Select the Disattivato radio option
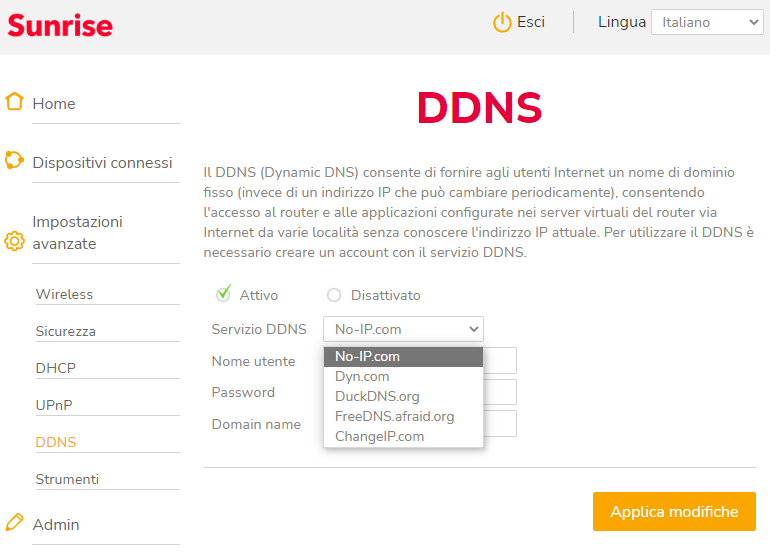The width and height of the screenshot is (770, 558). point(334,295)
